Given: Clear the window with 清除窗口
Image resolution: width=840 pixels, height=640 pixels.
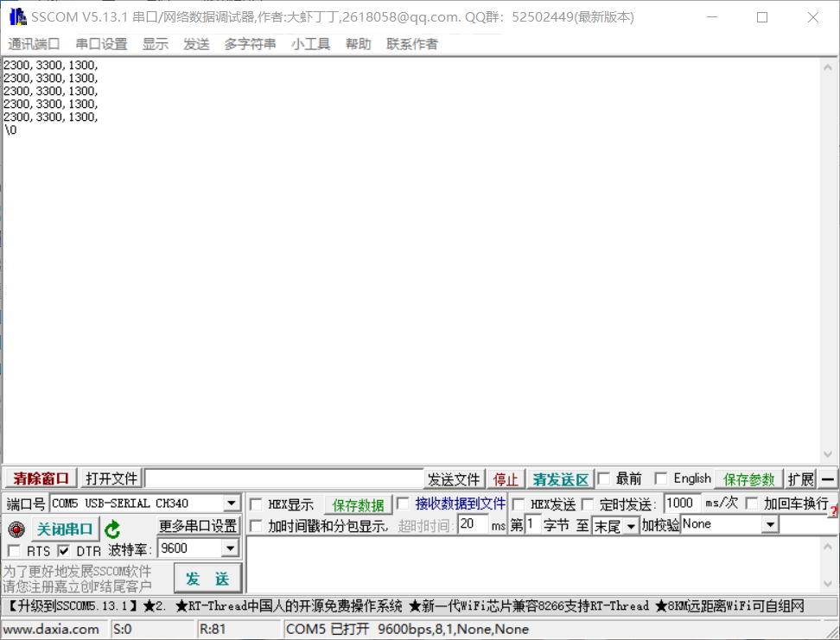Looking at the screenshot, I should [x=39, y=478].
